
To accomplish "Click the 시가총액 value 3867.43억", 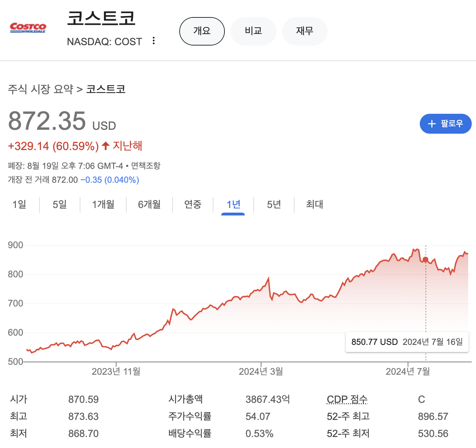I will pos(268,399).
